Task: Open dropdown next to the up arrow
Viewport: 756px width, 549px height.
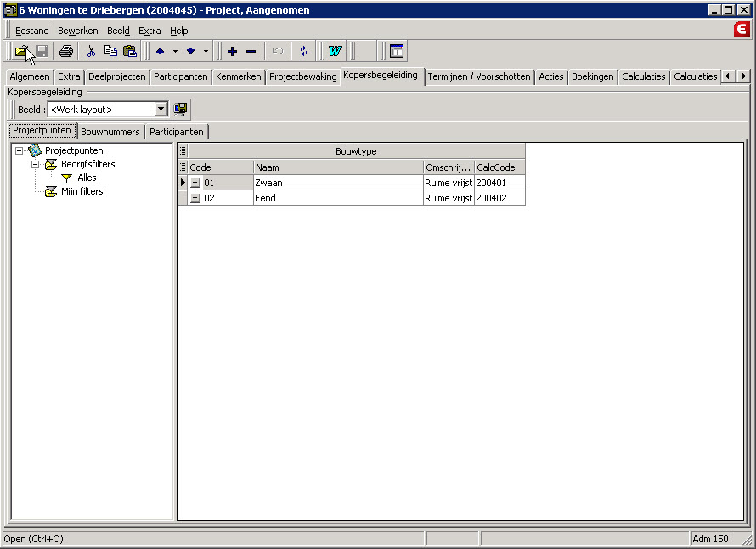Action: [176, 51]
